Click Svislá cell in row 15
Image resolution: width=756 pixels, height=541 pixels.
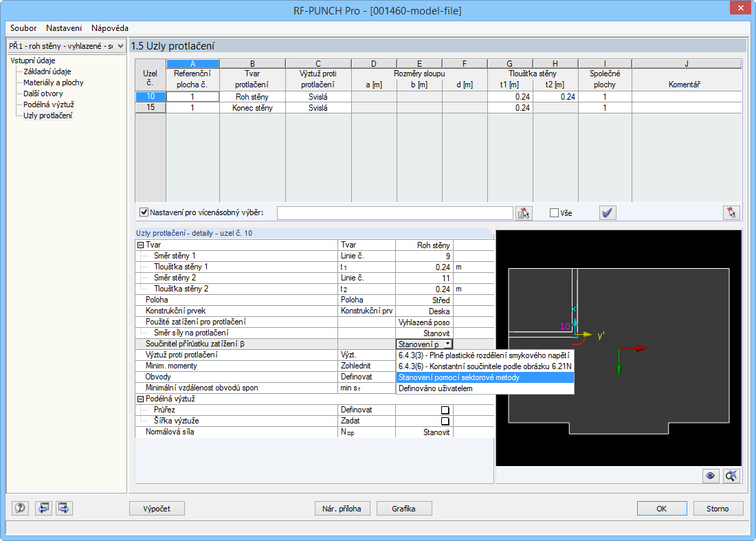click(x=318, y=107)
